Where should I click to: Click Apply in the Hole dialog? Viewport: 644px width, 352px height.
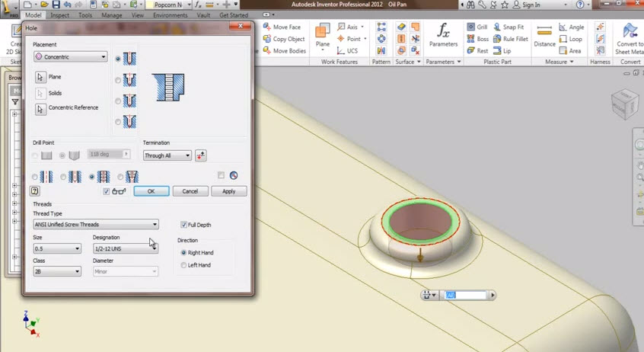[x=229, y=191]
